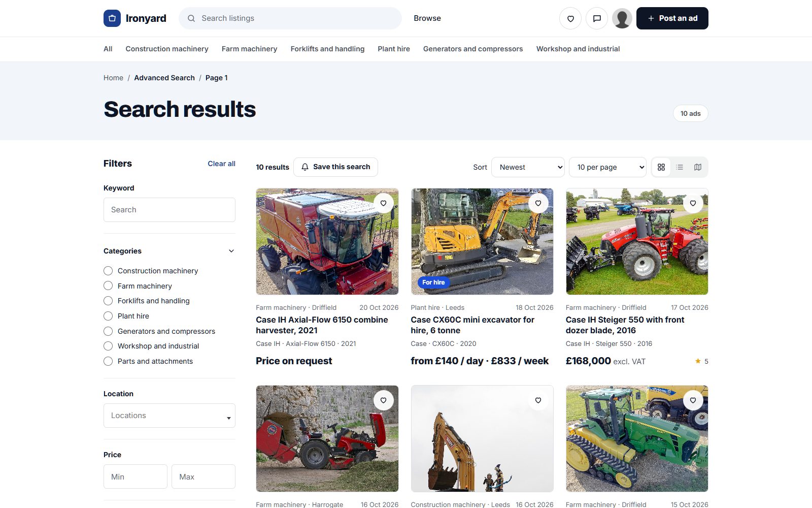Open the Locations dropdown

click(x=170, y=416)
